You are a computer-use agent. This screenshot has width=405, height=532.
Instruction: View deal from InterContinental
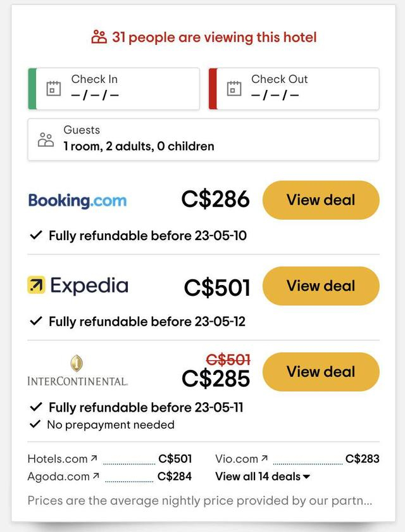click(x=321, y=372)
